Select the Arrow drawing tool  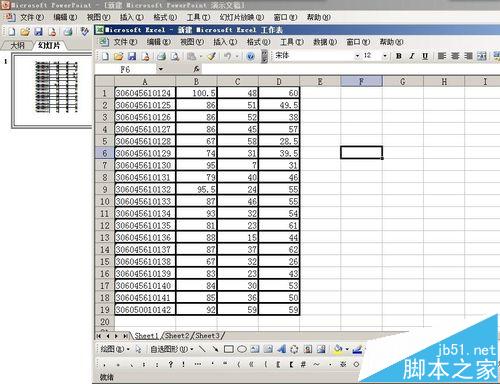(x=215, y=349)
